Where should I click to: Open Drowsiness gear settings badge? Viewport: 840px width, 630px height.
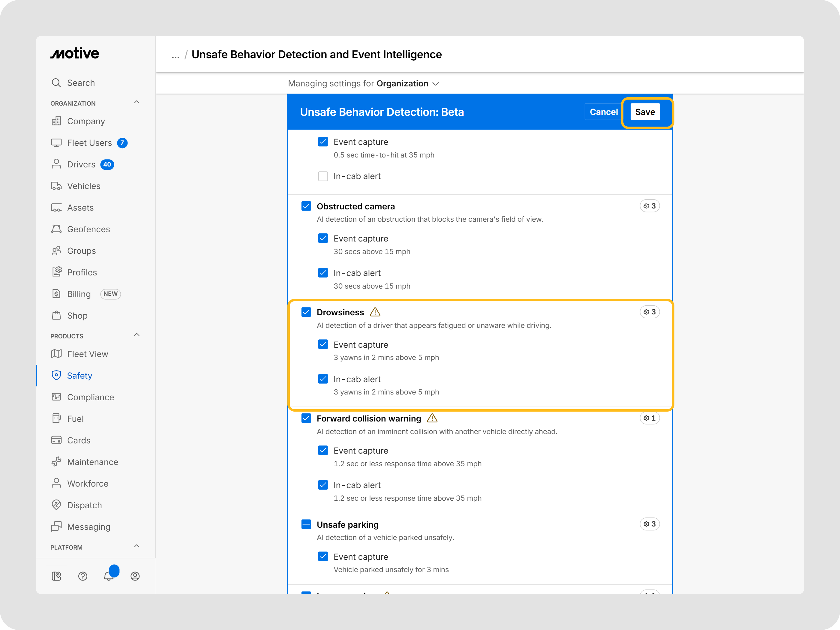pos(649,312)
